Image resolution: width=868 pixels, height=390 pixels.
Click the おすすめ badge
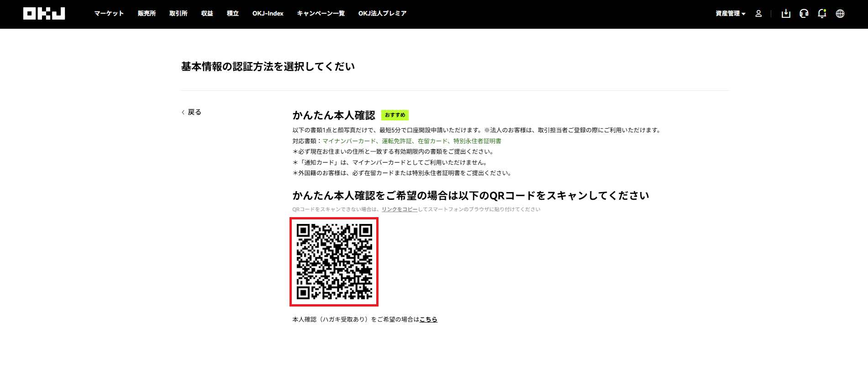click(395, 115)
